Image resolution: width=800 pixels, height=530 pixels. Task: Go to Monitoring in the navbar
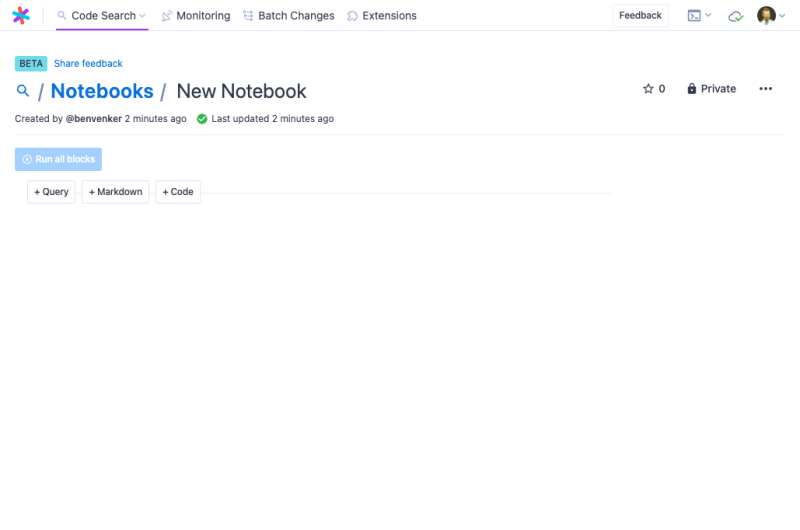click(x=196, y=16)
